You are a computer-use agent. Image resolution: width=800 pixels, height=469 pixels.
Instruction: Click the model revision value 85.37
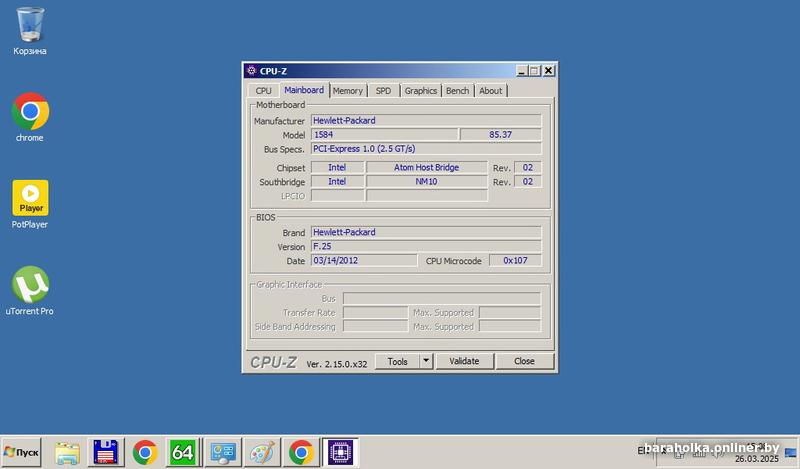[x=501, y=135]
